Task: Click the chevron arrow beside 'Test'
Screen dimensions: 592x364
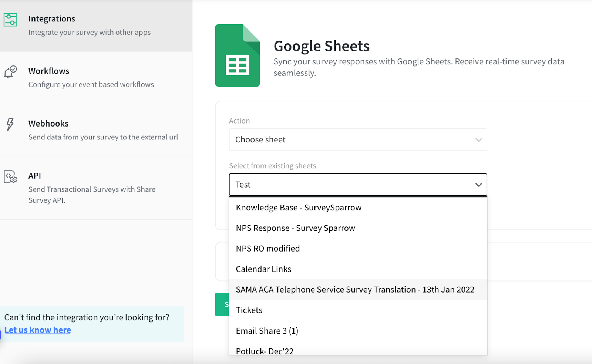Action: [478, 185]
